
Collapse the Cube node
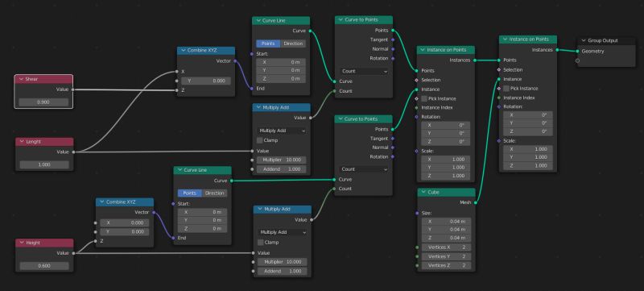point(423,193)
